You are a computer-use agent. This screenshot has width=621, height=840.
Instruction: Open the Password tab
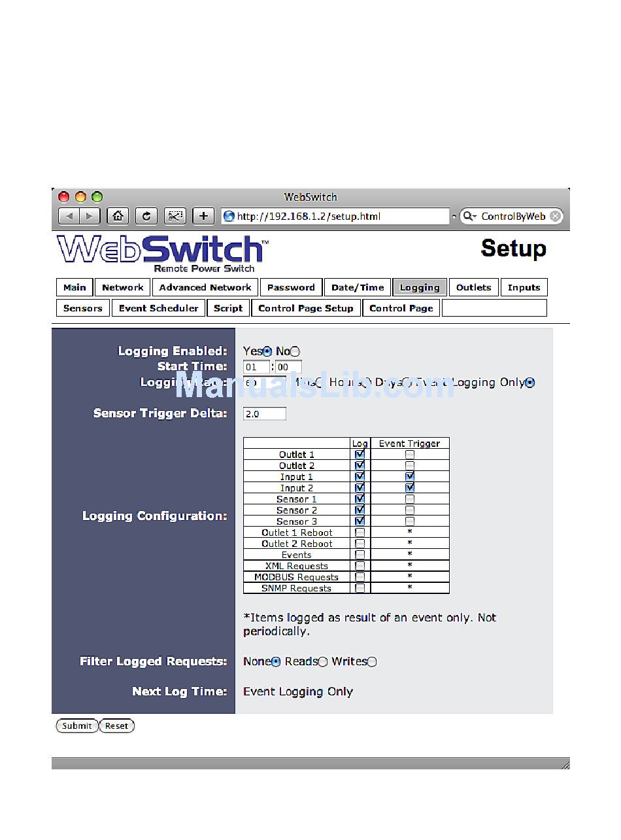291,287
